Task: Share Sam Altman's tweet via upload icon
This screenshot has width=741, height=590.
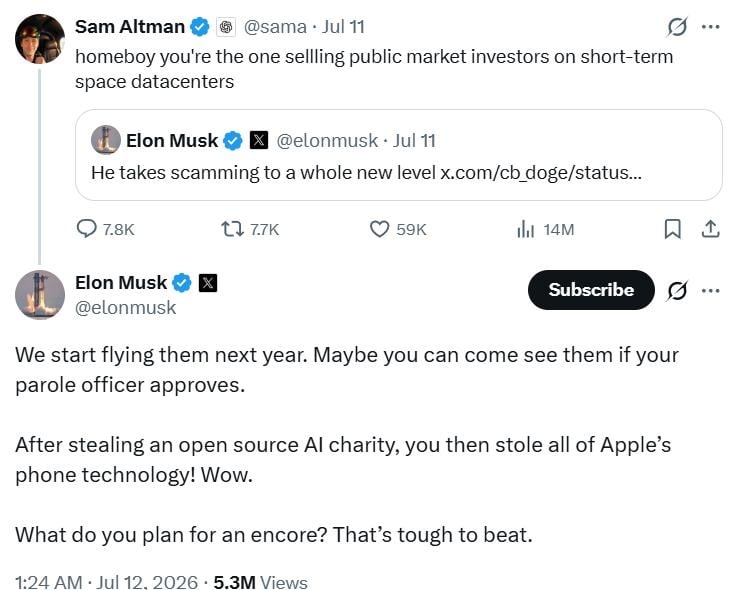Action: tap(710, 229)
